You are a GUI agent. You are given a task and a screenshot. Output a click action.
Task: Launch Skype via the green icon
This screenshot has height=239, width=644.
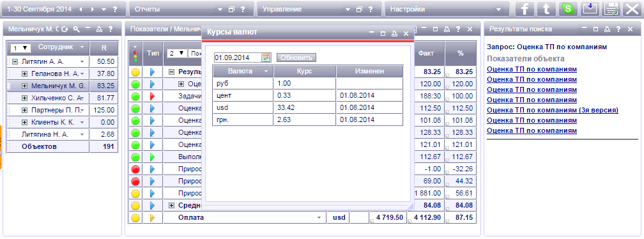[x=568, y=9]
